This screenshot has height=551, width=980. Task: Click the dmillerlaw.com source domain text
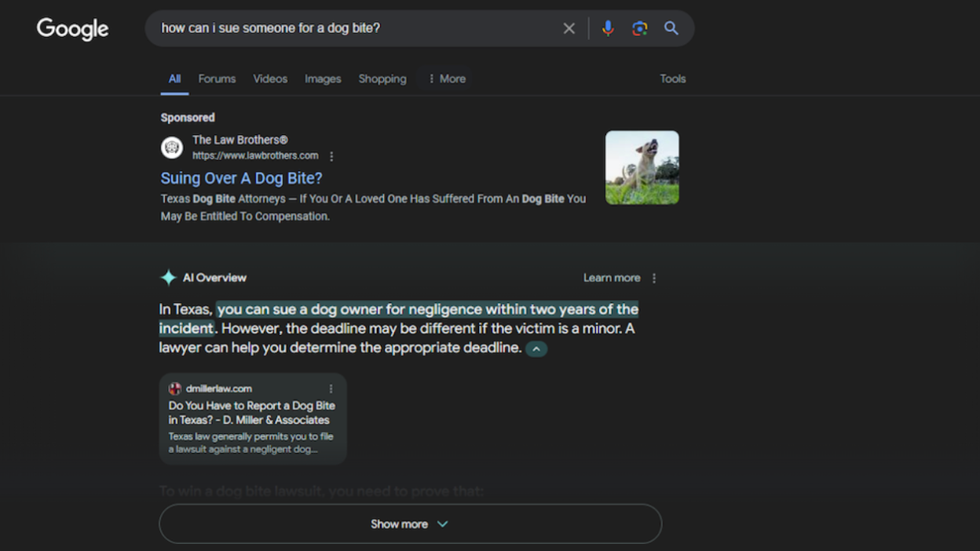pyautogui.click(x=219, y=389)
